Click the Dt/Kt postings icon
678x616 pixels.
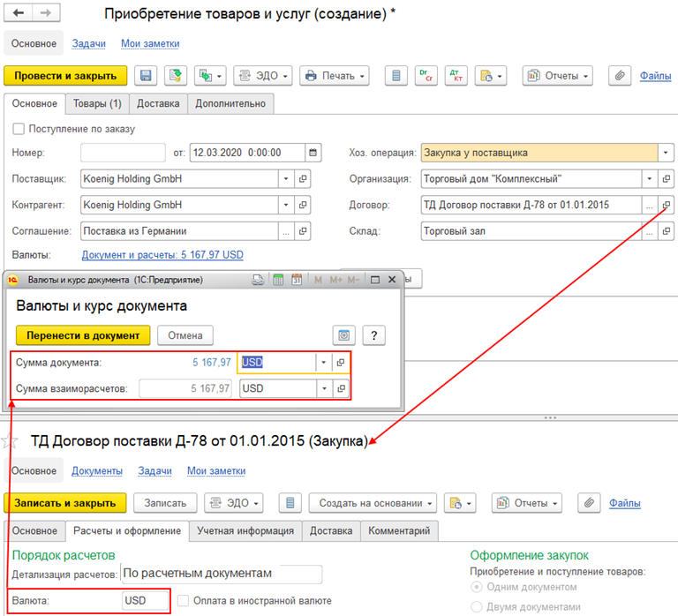coord(456,76)
